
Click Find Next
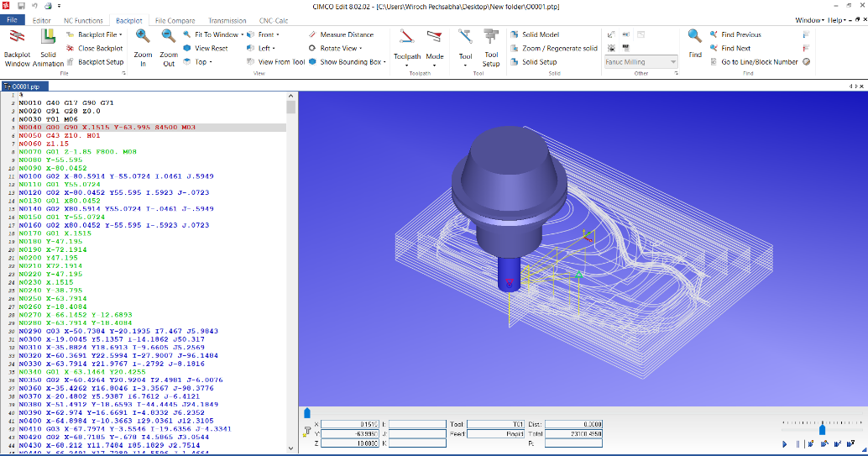(x=729, y=48)
